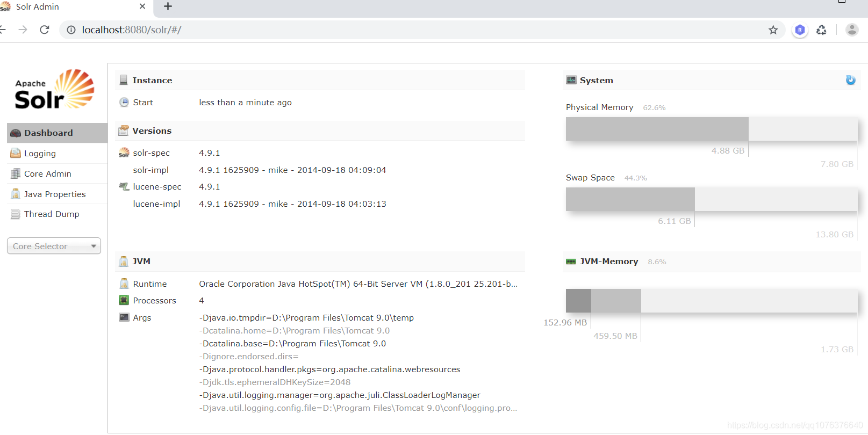This screenshot has height=435, width=868.
Task: Click the Core Admin icon in sidebar
Action: [x=16, y=173]
